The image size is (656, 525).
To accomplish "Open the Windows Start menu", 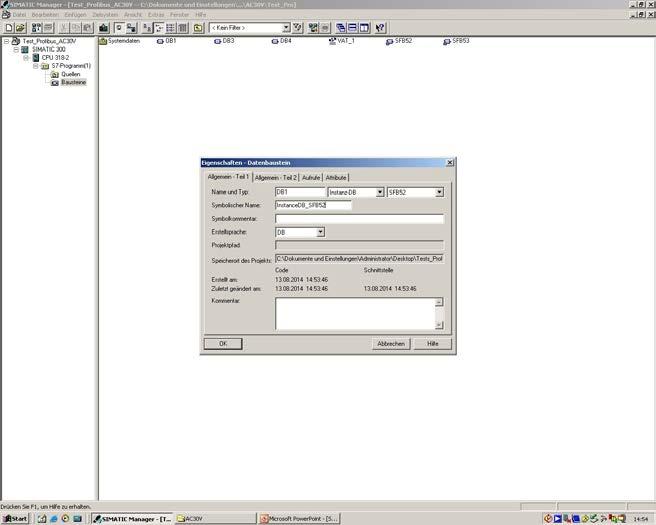I will (x=15, y=519).
